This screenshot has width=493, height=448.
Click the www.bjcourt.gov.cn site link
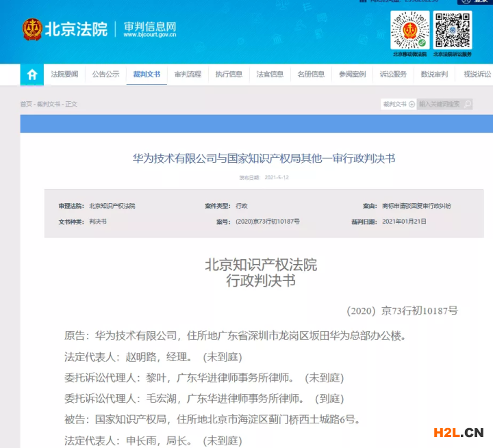tap(150, 35)
